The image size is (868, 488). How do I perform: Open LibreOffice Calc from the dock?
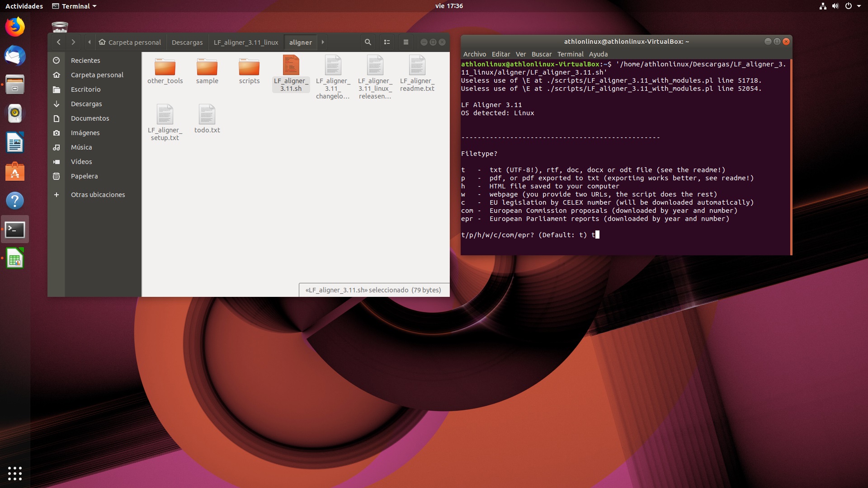coord(15,258)
